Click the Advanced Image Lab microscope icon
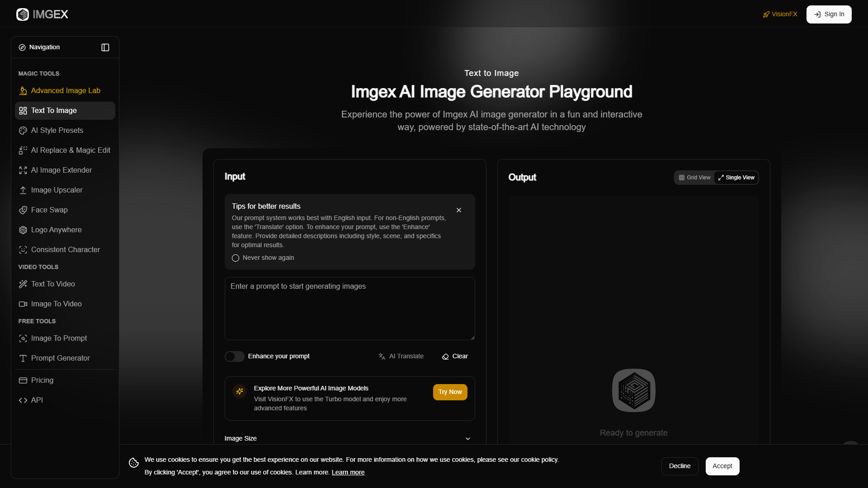The image size is (868, 488). (23, 91)
